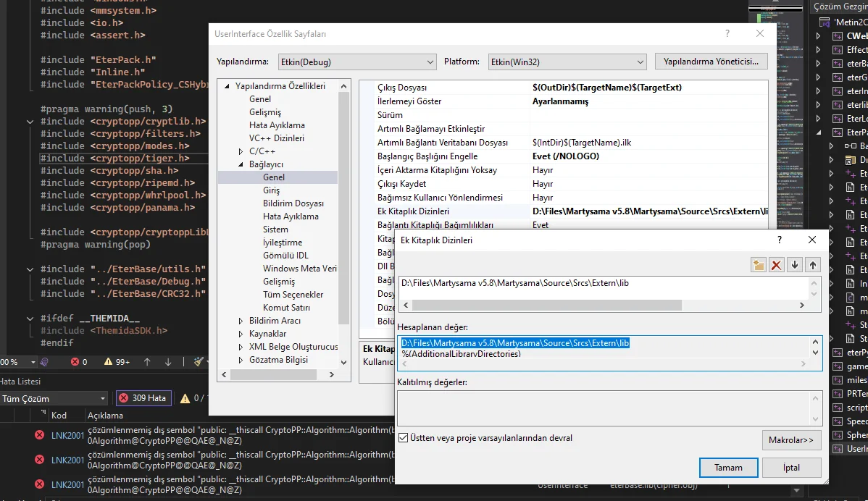Select VC++ Dizinleri in property tree

click(x=276, y=138)
